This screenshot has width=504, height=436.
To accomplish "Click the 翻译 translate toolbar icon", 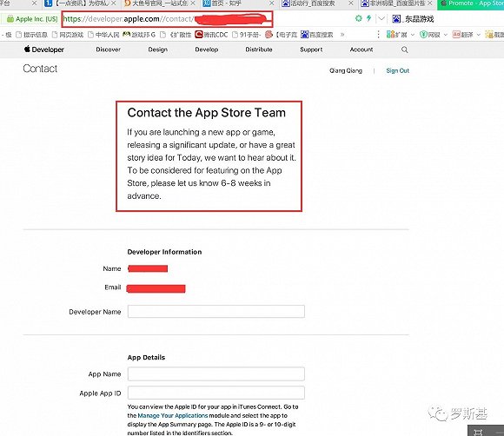I will click(x=463, y=35).
